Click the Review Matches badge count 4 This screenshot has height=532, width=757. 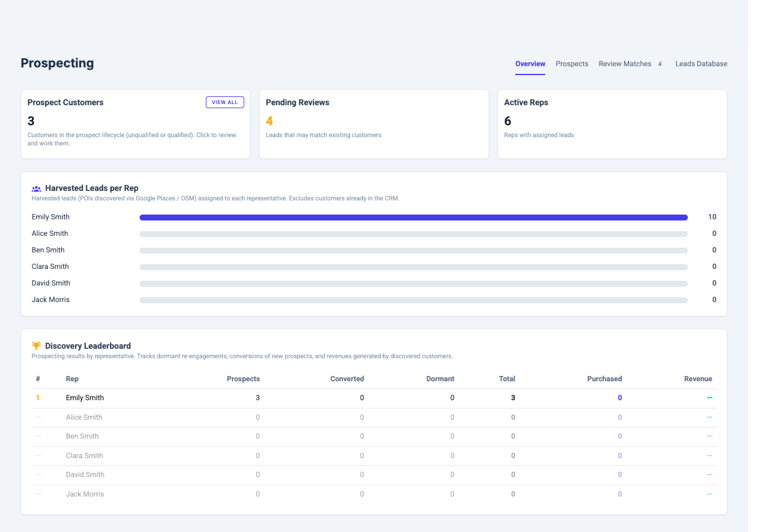(x=660, y=64)
